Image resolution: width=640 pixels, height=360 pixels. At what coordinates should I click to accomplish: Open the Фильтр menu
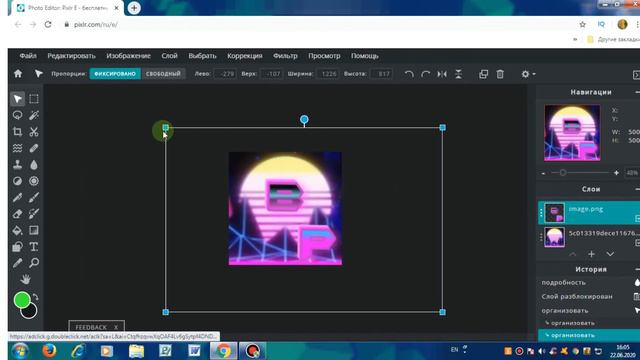(285, 56)
